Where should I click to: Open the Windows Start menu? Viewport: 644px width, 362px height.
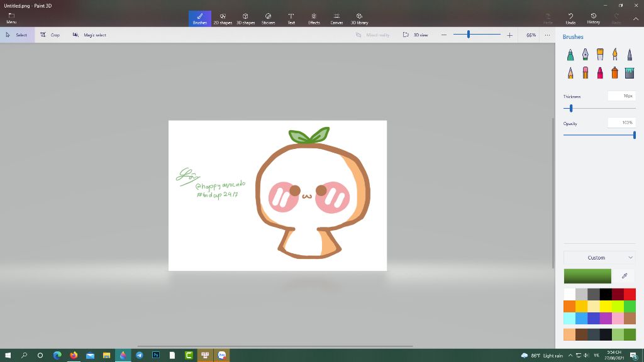[8, 356]
